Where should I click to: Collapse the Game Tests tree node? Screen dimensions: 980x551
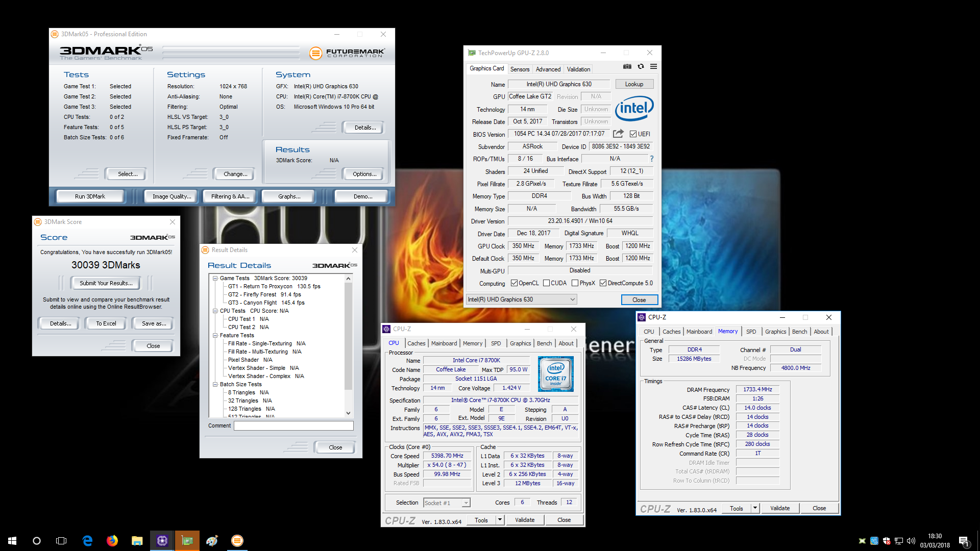(215, 279)
